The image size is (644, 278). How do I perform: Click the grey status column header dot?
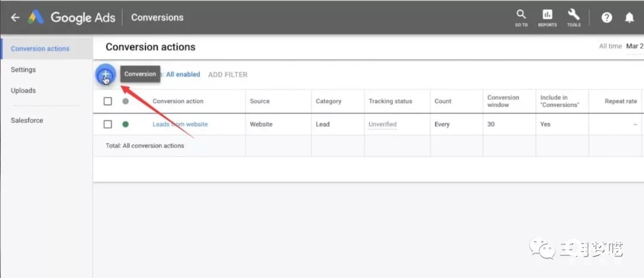pos(125,101)
